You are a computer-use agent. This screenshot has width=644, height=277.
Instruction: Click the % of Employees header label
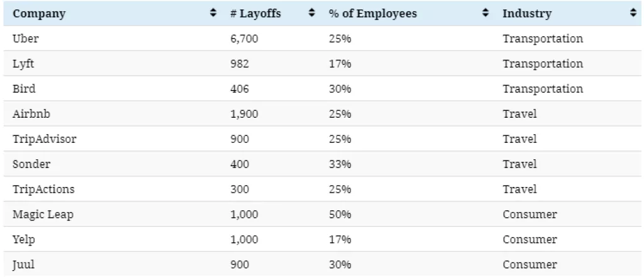click(x=372, y=14)
